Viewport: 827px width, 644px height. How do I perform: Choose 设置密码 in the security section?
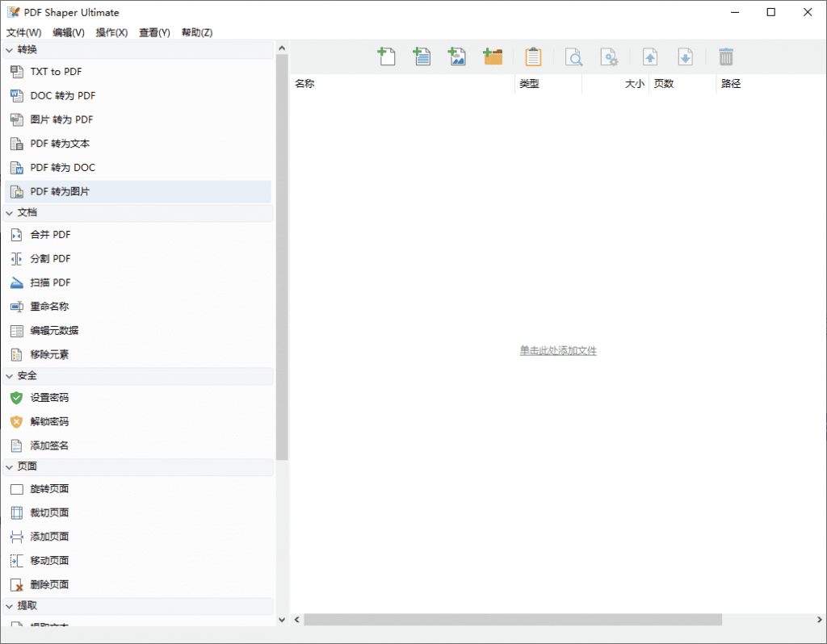coord(49,398)
